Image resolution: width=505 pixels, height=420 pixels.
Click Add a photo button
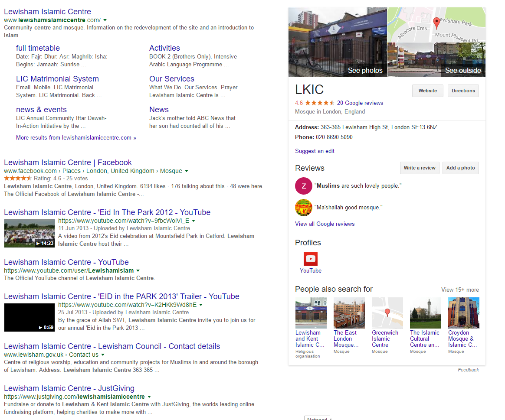[461, 168]
